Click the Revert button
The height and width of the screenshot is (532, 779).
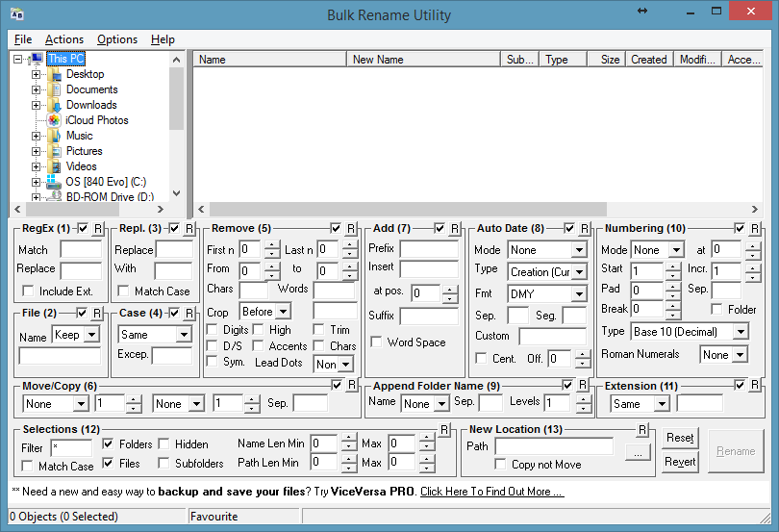680,462
